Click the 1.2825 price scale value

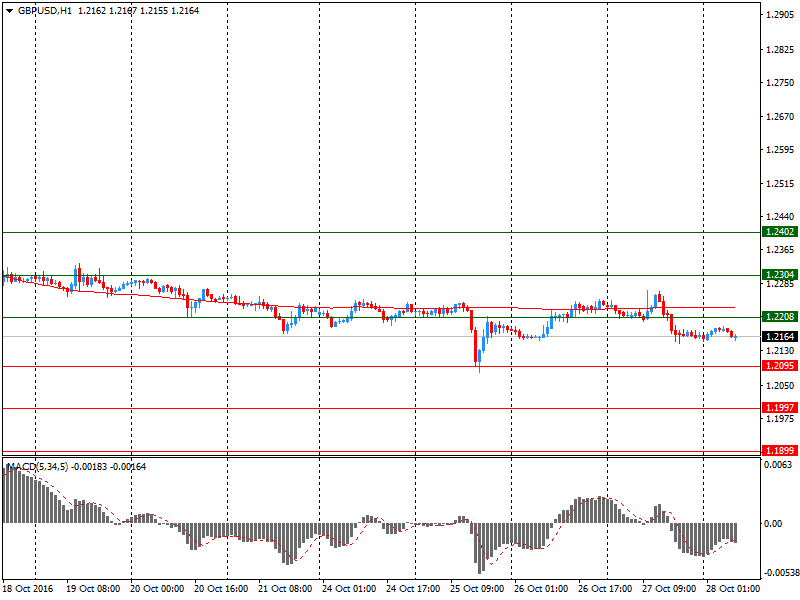pos(780,49)
